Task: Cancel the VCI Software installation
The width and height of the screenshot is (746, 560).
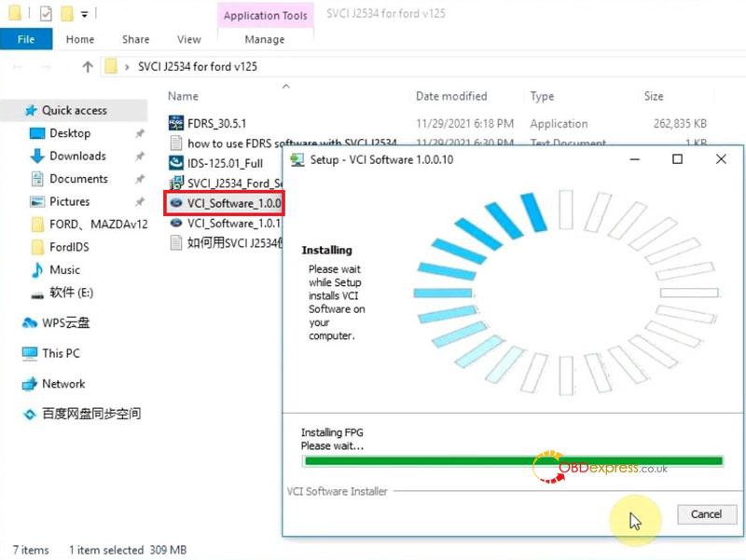Action: 707,514
